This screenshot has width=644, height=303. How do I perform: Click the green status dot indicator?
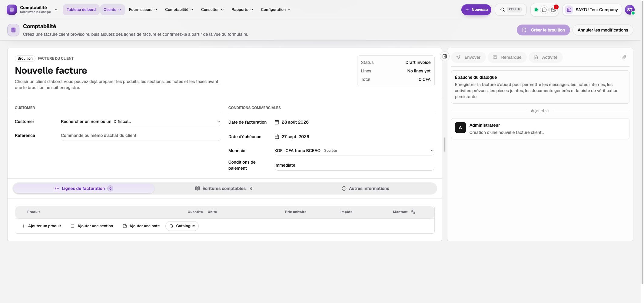(536, 10)
